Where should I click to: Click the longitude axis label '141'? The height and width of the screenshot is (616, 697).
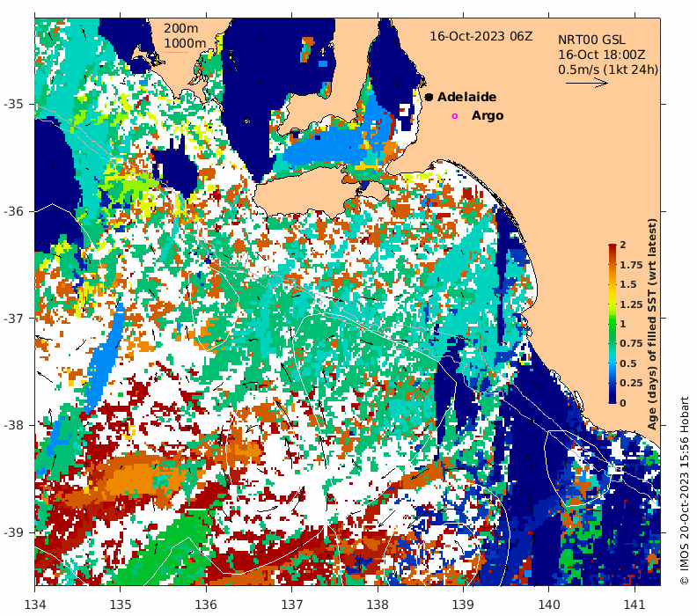[635, 605]
